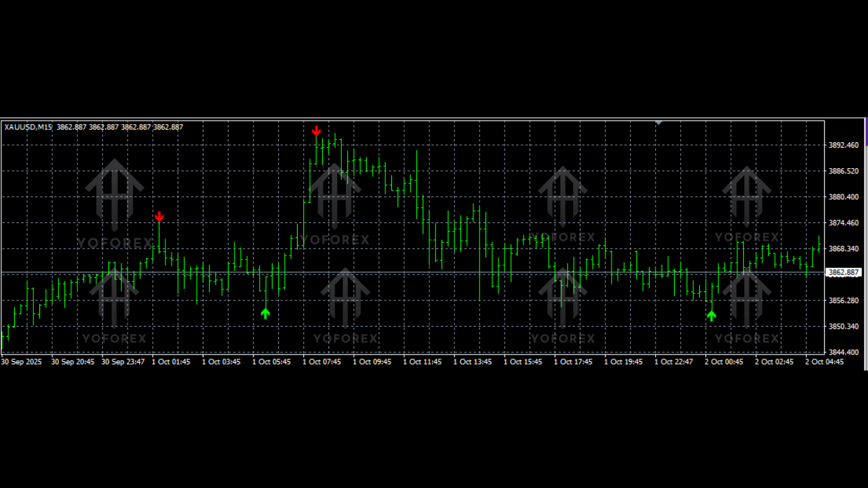Click the 1 Oct 11:45 time label

[422, 362]
